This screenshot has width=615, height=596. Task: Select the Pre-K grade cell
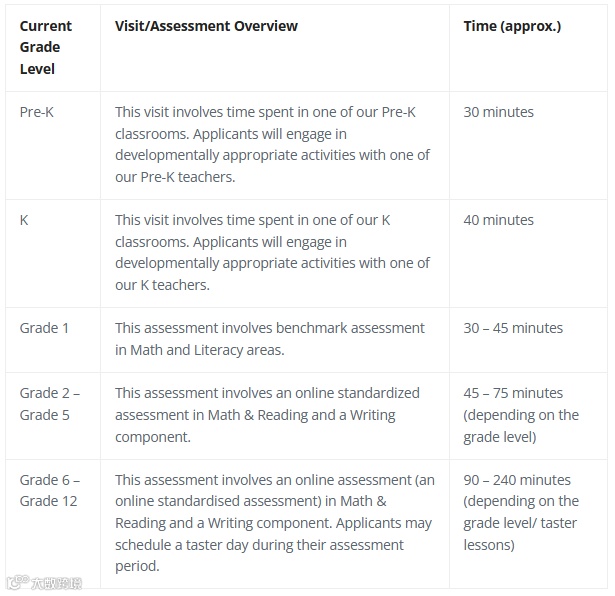coord(36,112)
